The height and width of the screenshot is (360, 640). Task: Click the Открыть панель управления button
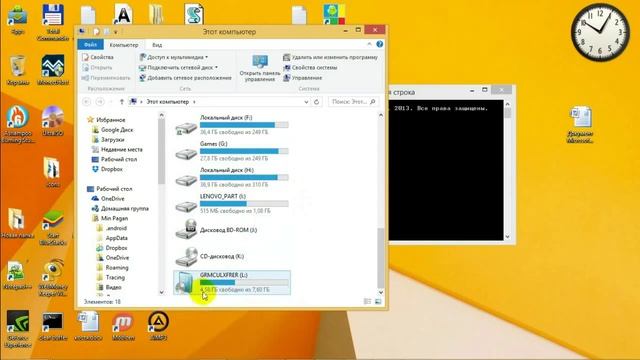(260, 68)
